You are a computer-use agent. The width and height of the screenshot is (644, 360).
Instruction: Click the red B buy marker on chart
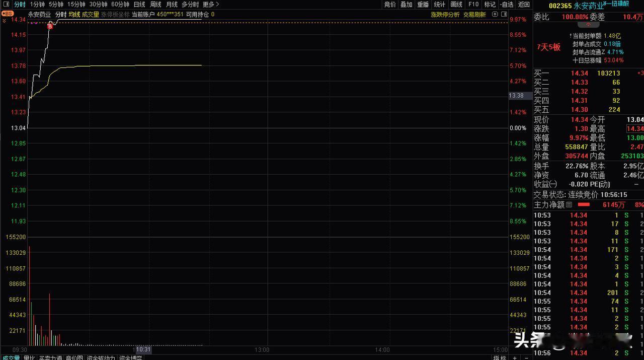[x=50, y=26]
